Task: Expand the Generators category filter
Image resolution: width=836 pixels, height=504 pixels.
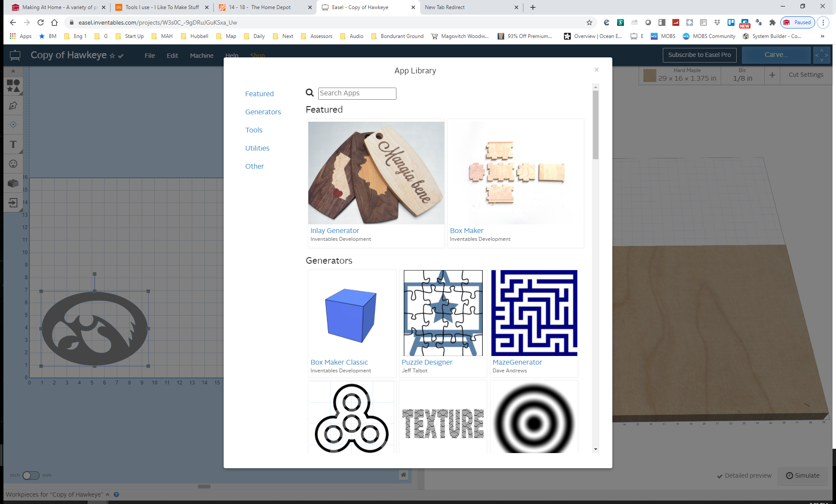Action: 263,111
